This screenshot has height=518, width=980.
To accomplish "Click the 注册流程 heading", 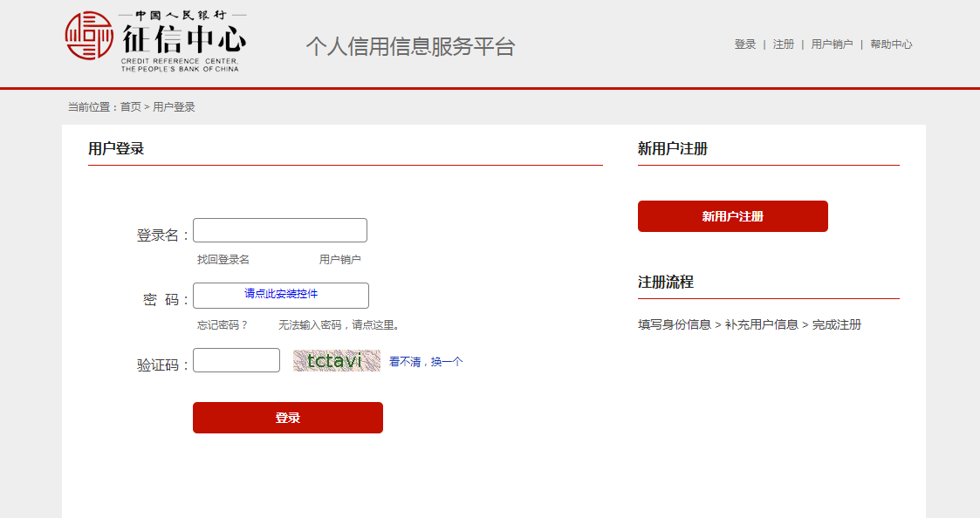I will click(x=666, y=282).
